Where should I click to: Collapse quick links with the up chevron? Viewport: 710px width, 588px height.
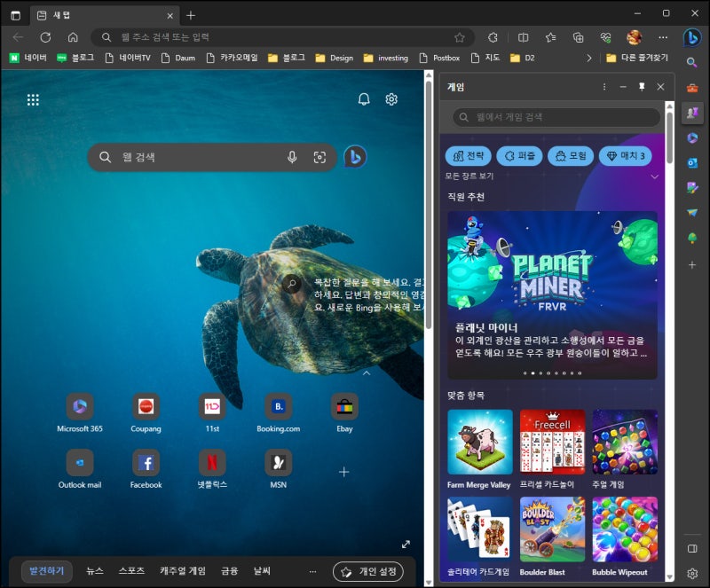point(367,373)
